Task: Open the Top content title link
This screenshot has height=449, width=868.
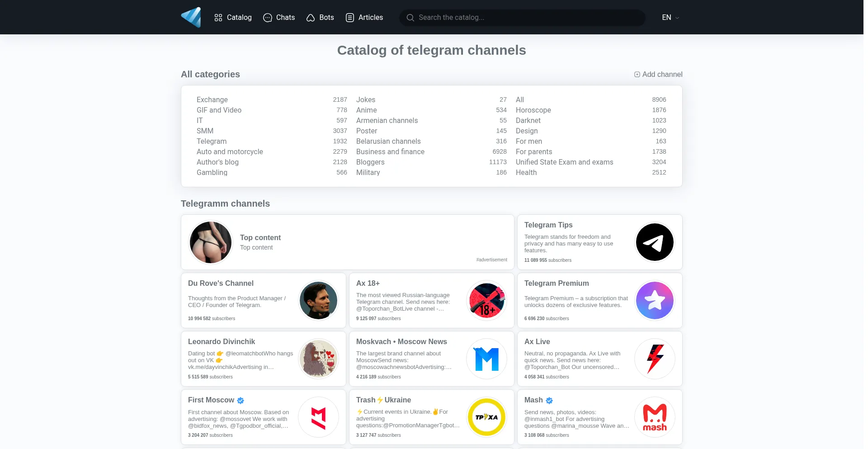Action: 260,238
